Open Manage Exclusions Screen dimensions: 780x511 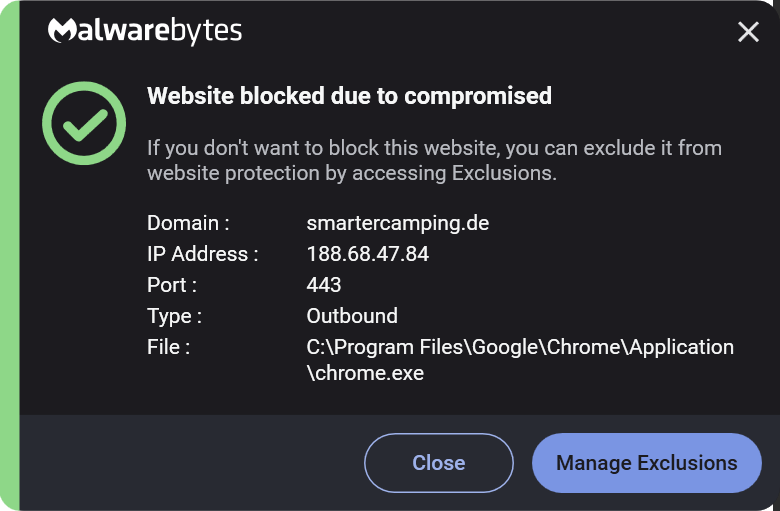tap(647, 463)
